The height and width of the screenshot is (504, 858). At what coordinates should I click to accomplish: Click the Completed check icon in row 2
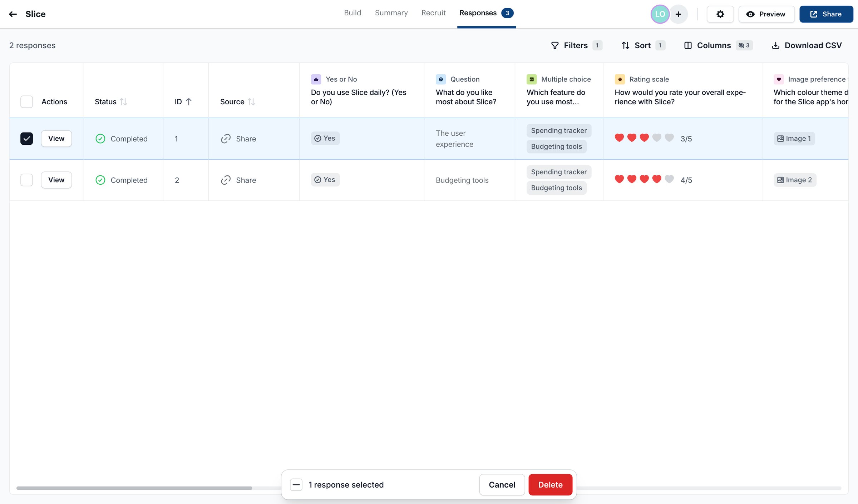[100, 180]
